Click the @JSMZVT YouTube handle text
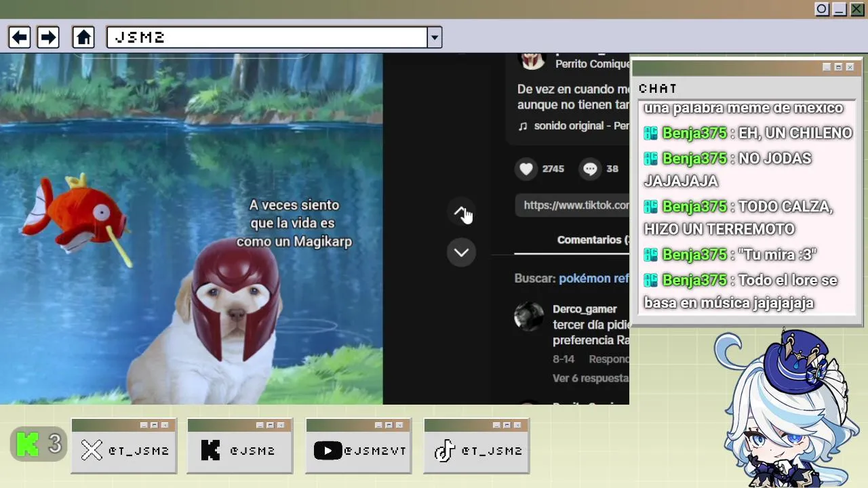The width and height of the screenshot is (868, 488). 375,451
